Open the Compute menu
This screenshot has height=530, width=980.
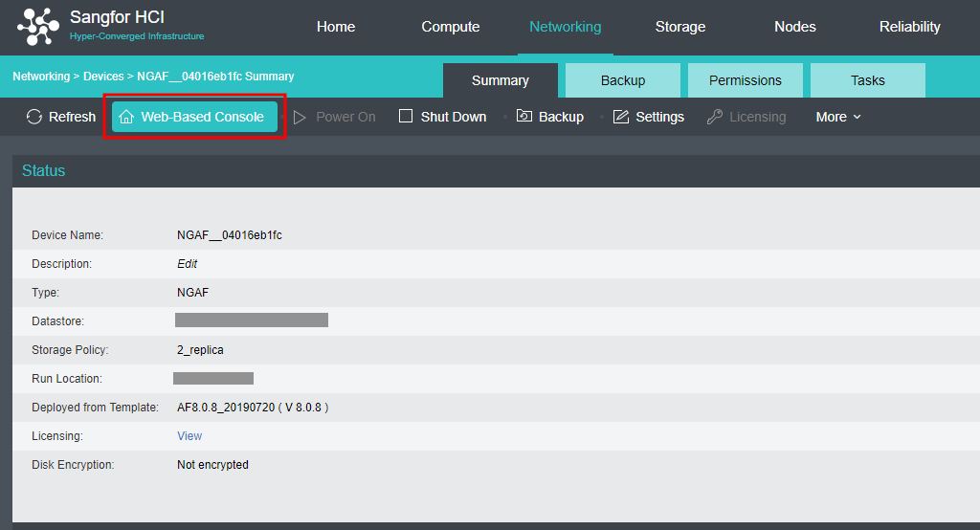450,27
